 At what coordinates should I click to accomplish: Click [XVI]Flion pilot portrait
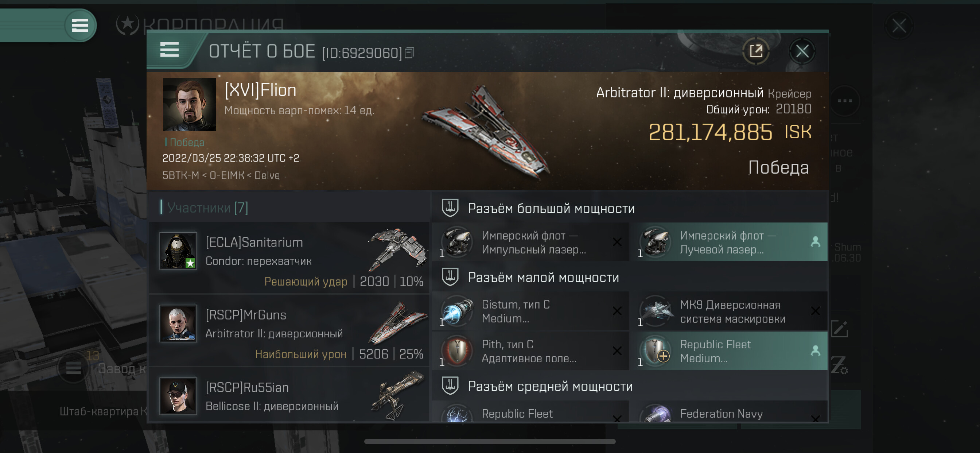189,105
